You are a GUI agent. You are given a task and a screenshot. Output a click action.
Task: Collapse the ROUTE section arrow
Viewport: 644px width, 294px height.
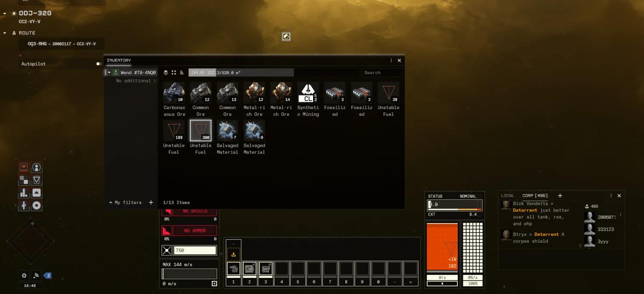point(5,33)
